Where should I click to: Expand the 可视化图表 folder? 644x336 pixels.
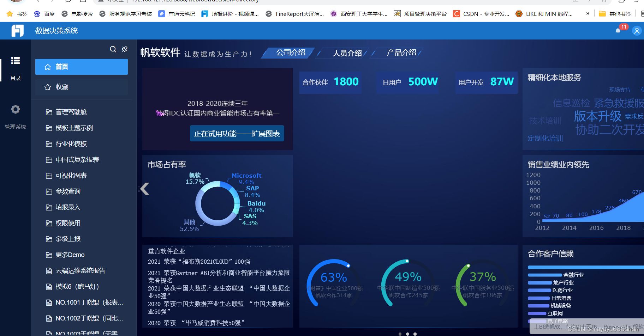[71, 175]
